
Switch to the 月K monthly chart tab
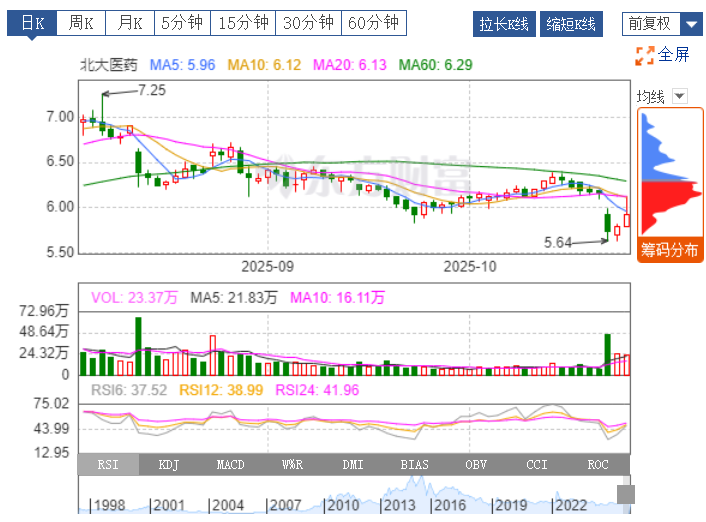[x=130, y=23]
